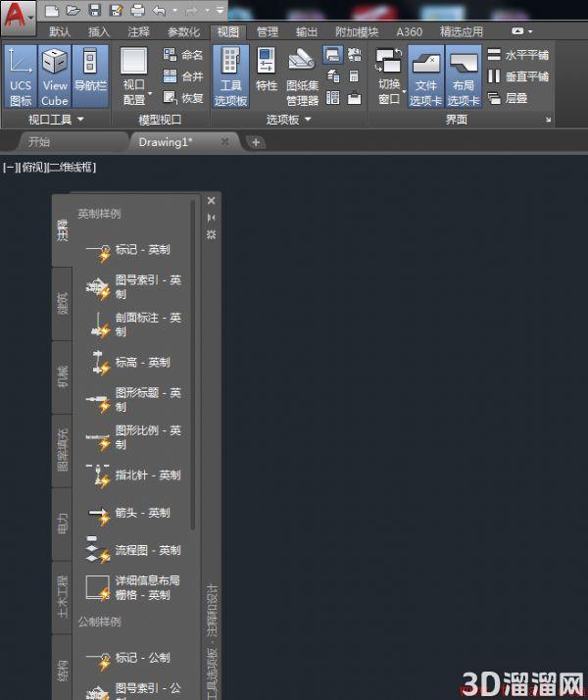This screenshot has width=588, height=700.
Task: Open the ribbon minimize options dropdown after 精选应用
Action: [530, 31]
